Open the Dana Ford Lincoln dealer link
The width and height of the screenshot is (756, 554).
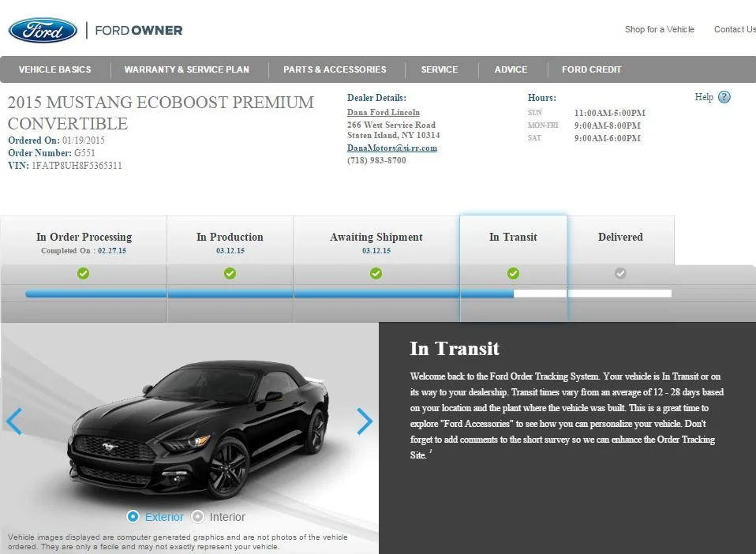(384, 112)
